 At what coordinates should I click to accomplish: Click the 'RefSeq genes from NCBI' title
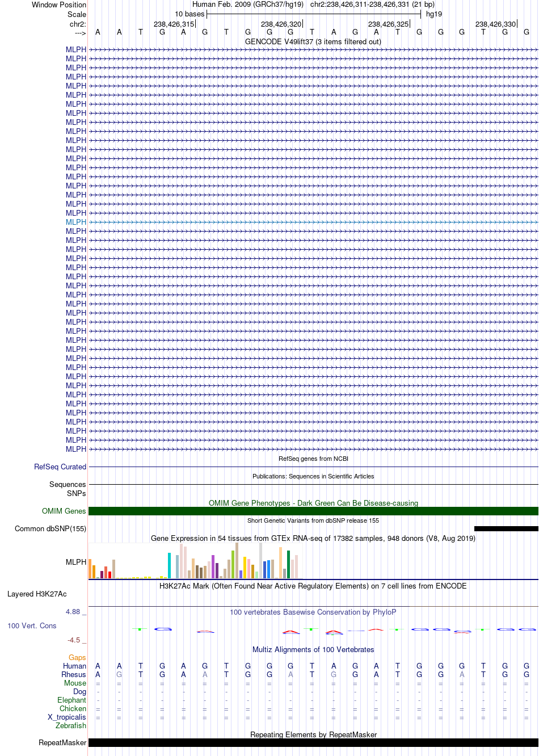pos(313,459)
